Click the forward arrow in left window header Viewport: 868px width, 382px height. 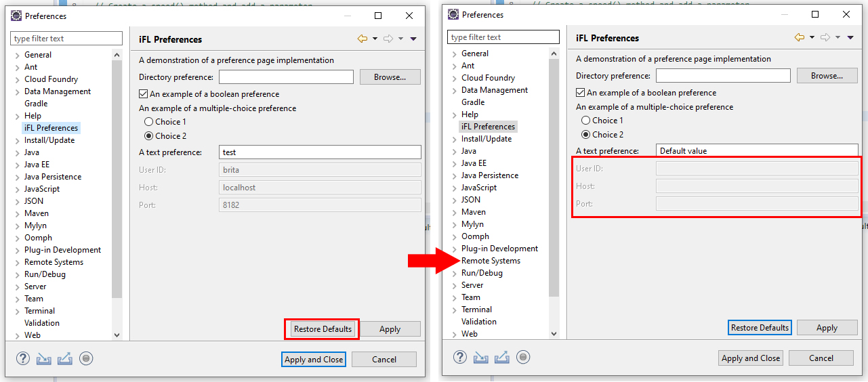tap(388, 39)
